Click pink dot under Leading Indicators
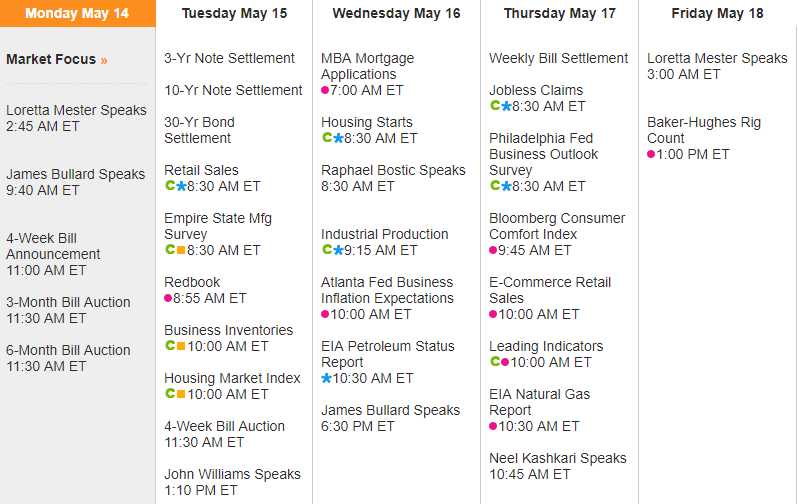 (505, 362)
